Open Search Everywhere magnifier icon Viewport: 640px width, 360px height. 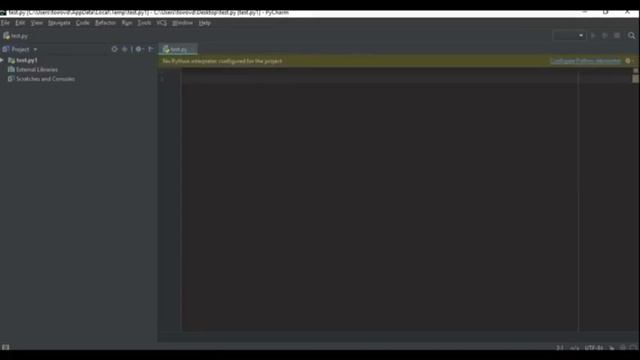coord(631,36)
